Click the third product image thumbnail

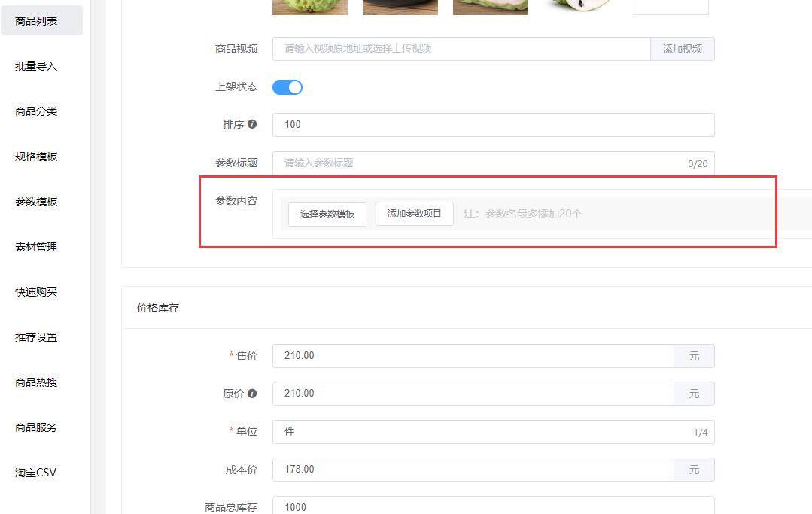[x=491, y=8]
